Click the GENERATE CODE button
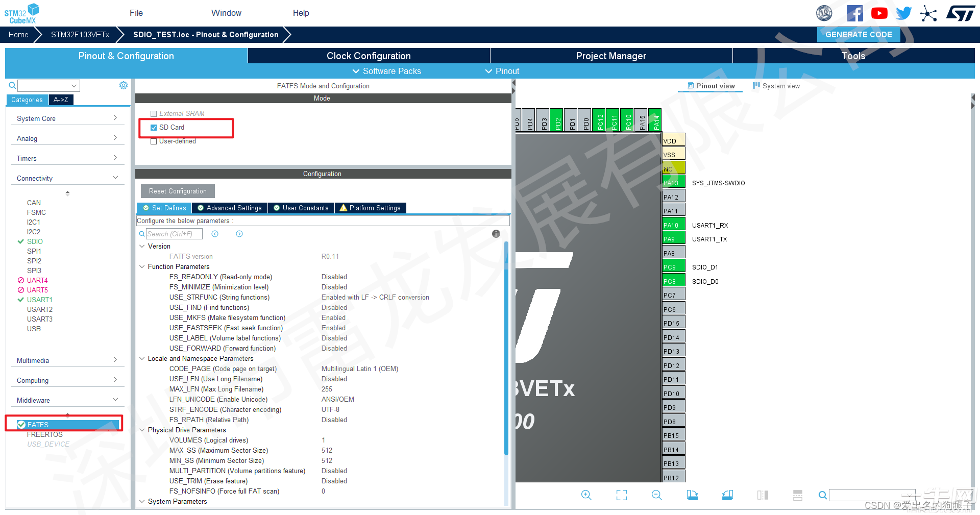980x515 pixels. (x=859, y=35)
